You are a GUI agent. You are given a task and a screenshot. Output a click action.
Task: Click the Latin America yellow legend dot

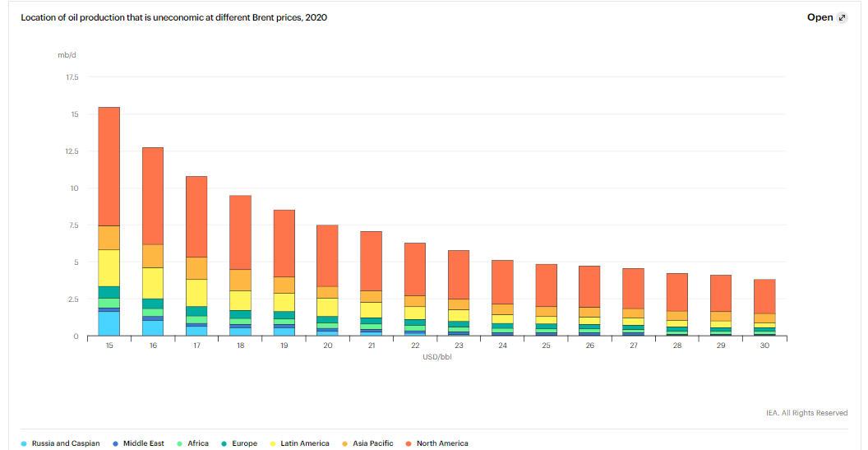(x=272, y=444)
